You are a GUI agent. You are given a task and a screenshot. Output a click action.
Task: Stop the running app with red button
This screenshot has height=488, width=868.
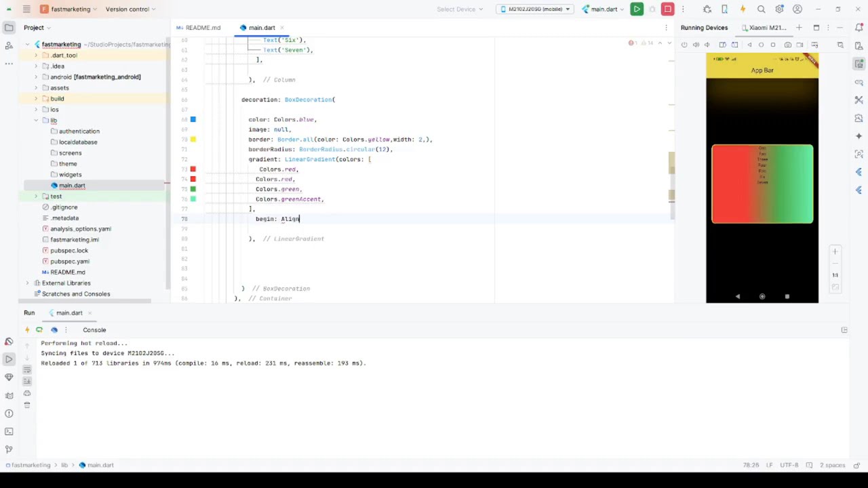pos(667,9)
